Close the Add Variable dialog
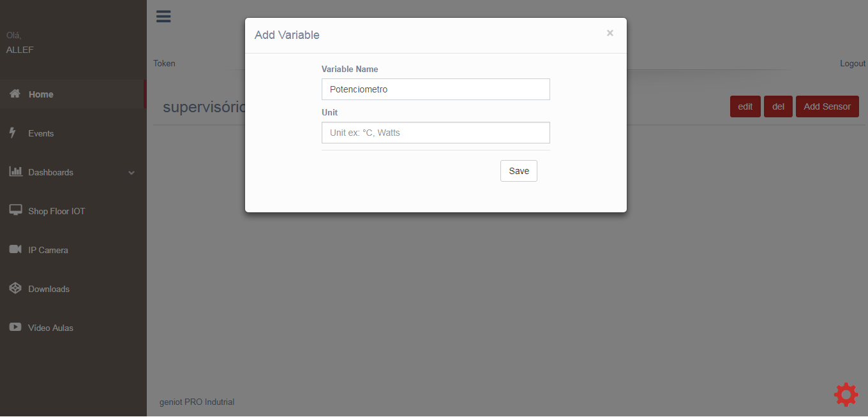The width and height of the screenshot is (868, 417). pos(610,33)
